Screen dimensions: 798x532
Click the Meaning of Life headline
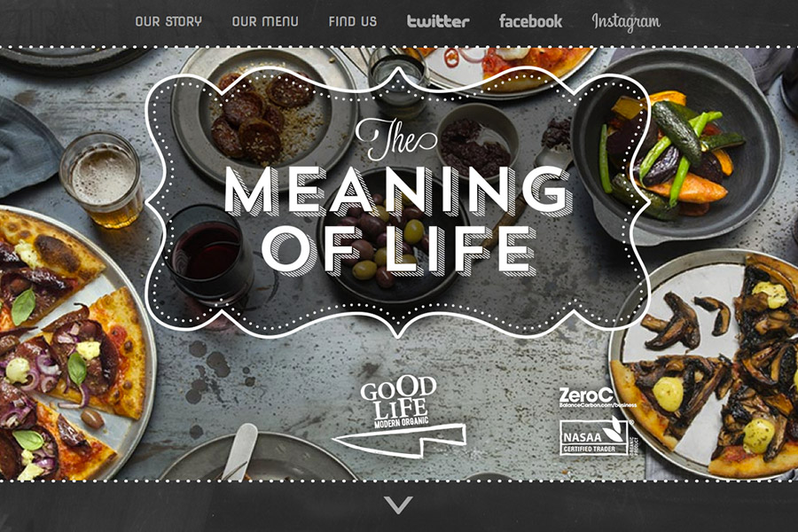coord(398,221)
